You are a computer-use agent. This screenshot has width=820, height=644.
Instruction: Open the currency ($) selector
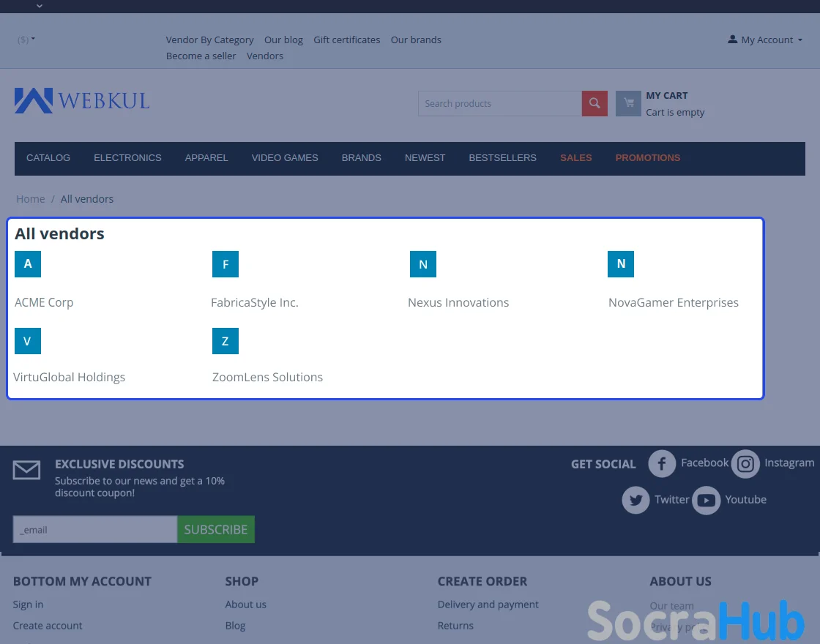point(26,40)
